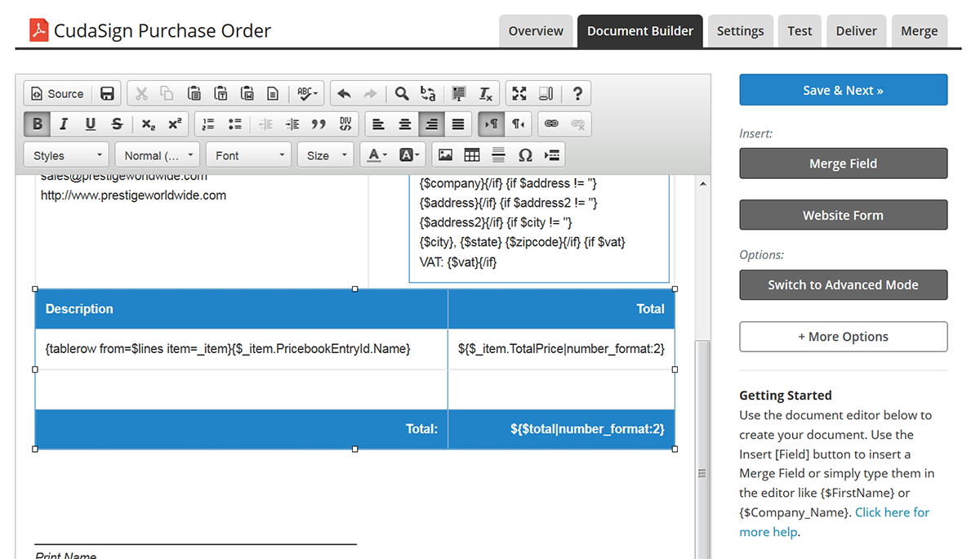The height and width of the screenshot is (559, 980).
Task: Click the Source view button
Action: [x=57, y=94]
